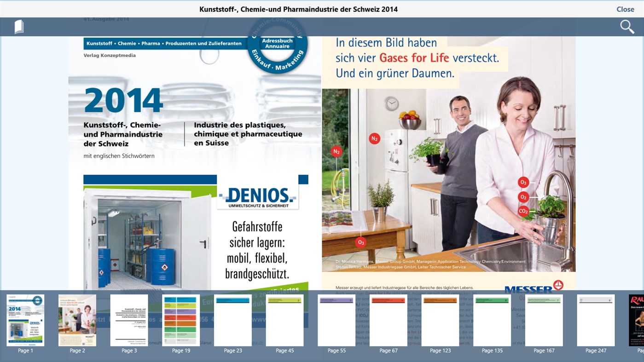This screenshot has height=362, width=644.
Task: Jump to Page 123 via thumbnail
Action: [441, 320]
